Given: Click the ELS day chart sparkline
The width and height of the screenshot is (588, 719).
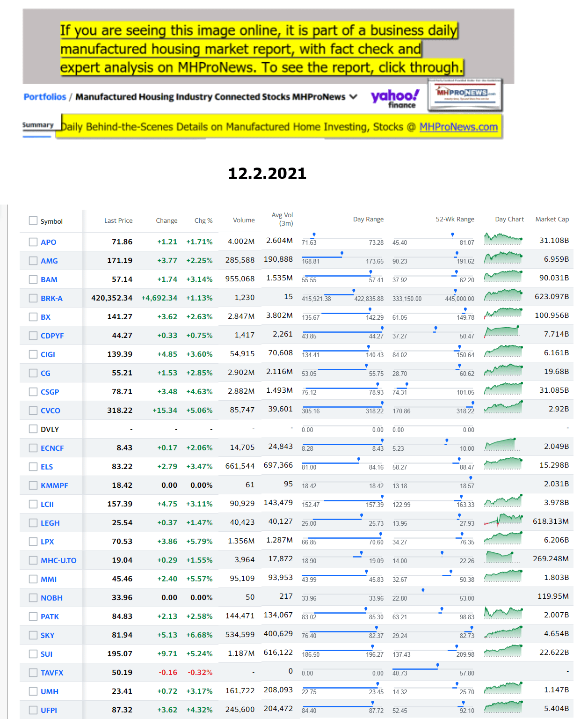Looking at the screenshot, I should 503,464.
